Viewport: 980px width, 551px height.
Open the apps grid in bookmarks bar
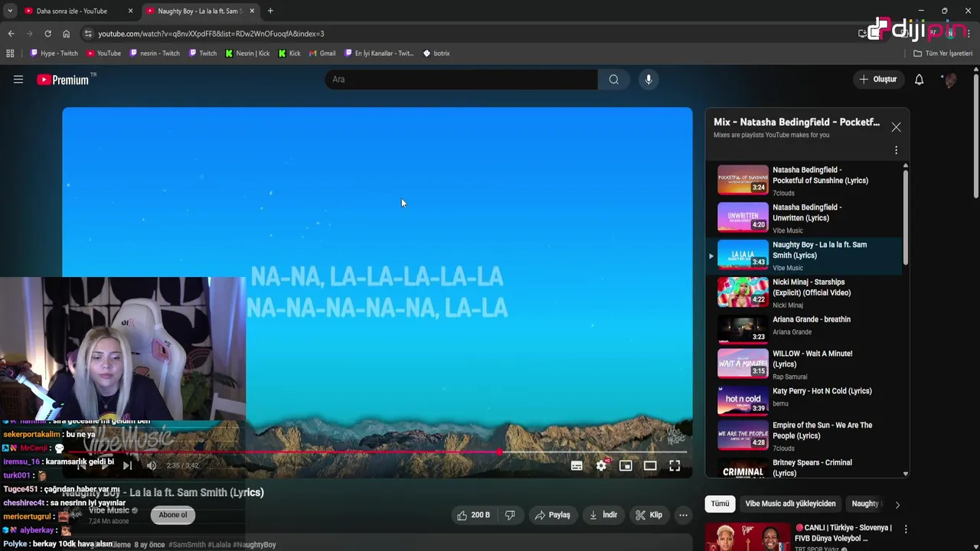pyautogui.click(x=10, y=54)
